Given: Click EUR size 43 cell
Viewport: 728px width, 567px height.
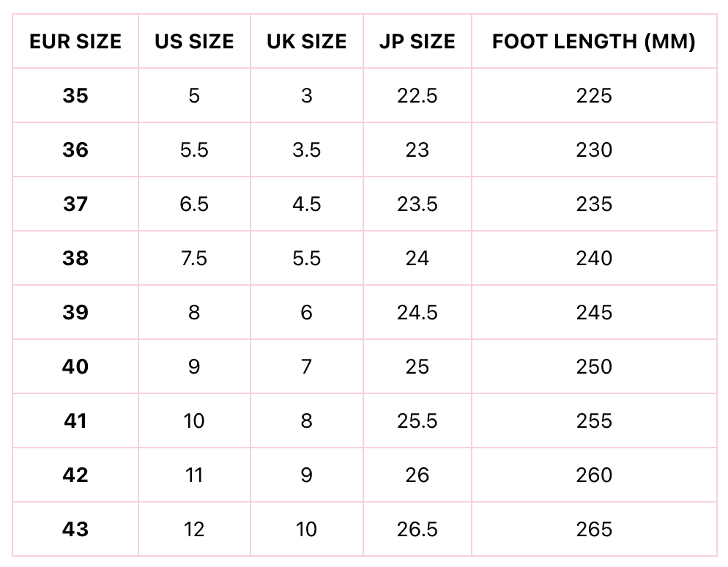Looking at the screenshot, I should pos(75,530).
